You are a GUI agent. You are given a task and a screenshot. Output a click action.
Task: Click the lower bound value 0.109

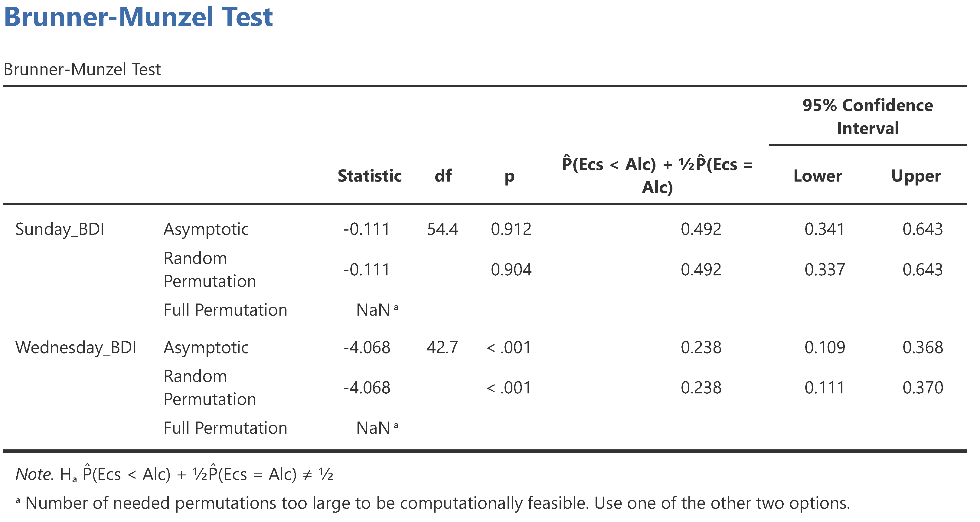(x=825, y=347)
